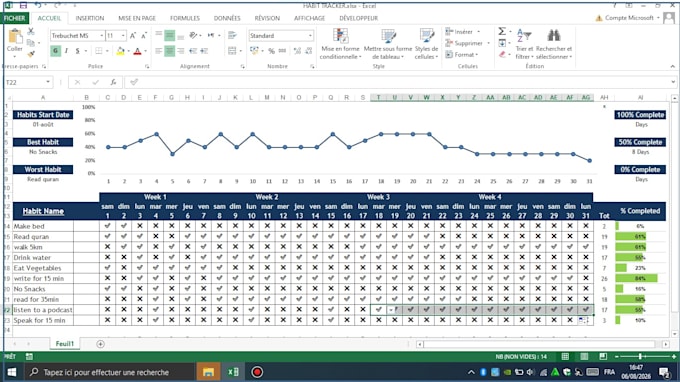Open the FICHIER tab
680x382 pixels.
(x=14, y=18)
